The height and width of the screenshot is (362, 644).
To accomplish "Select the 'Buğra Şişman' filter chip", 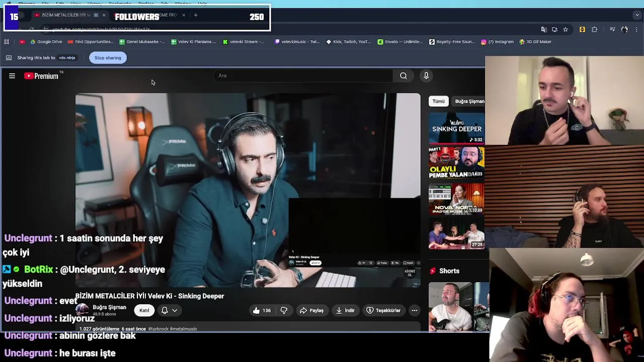I will pos(469,101).
